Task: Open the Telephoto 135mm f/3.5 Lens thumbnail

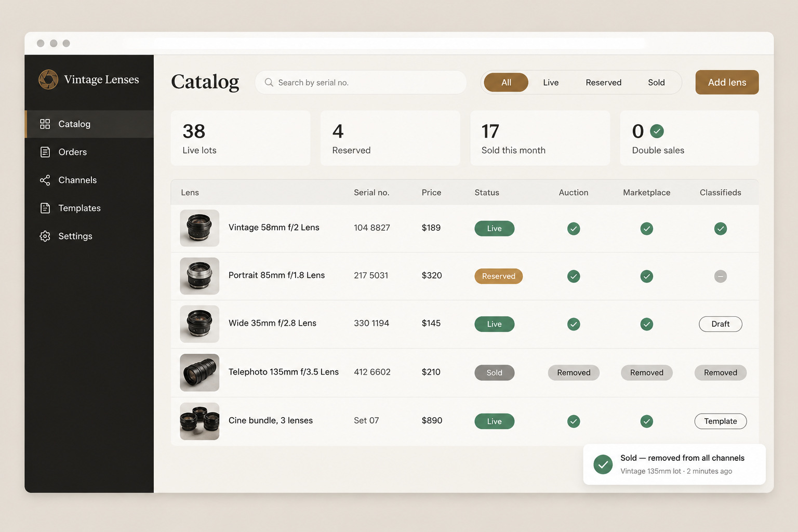Action: point(199,373)
